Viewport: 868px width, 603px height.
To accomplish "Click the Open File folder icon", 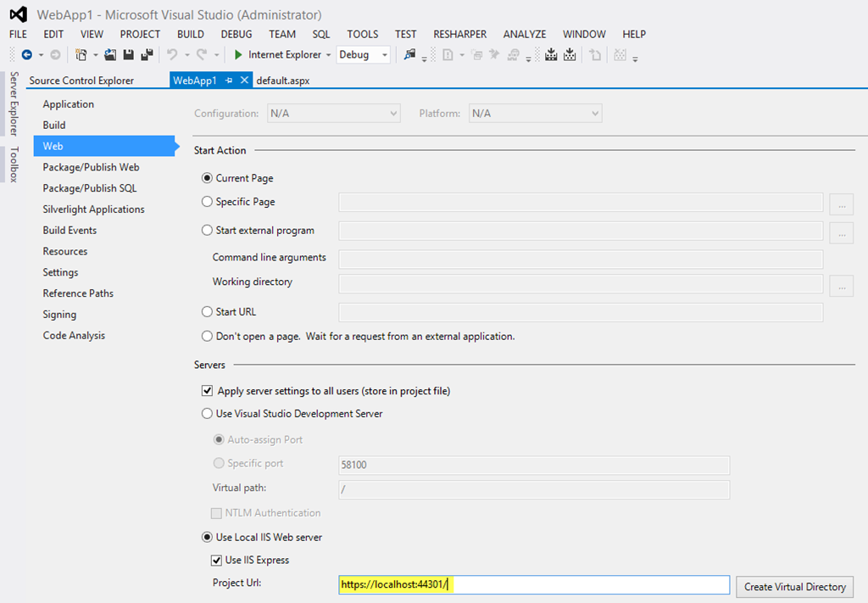I will 110,55.
